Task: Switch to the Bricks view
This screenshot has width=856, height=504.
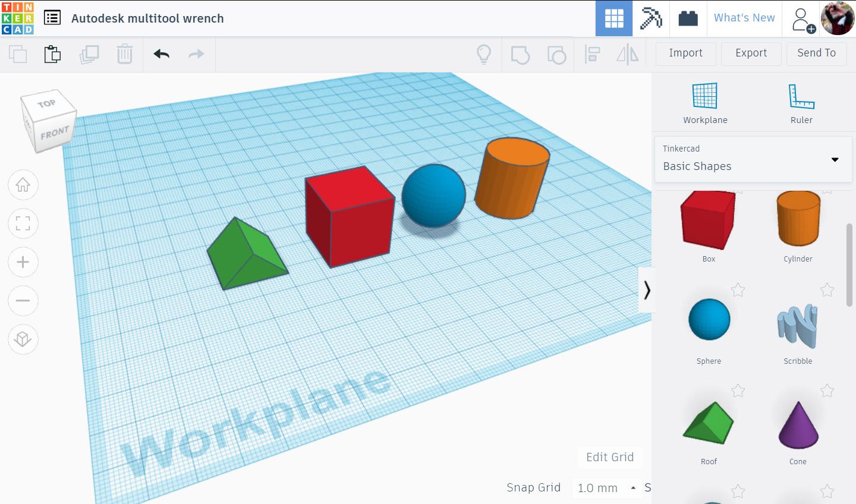Action: pos(688,18)
